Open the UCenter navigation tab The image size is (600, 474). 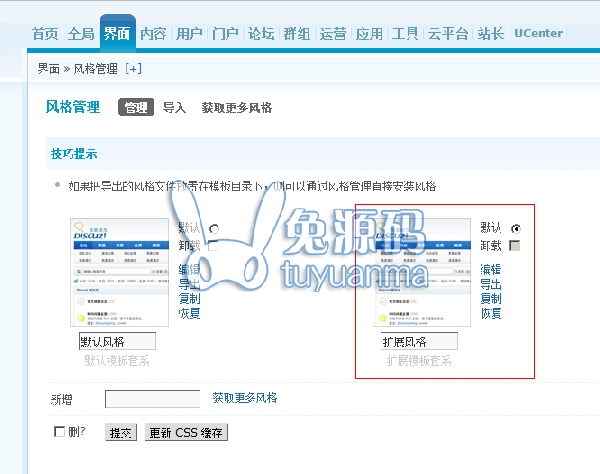[538, 33]
